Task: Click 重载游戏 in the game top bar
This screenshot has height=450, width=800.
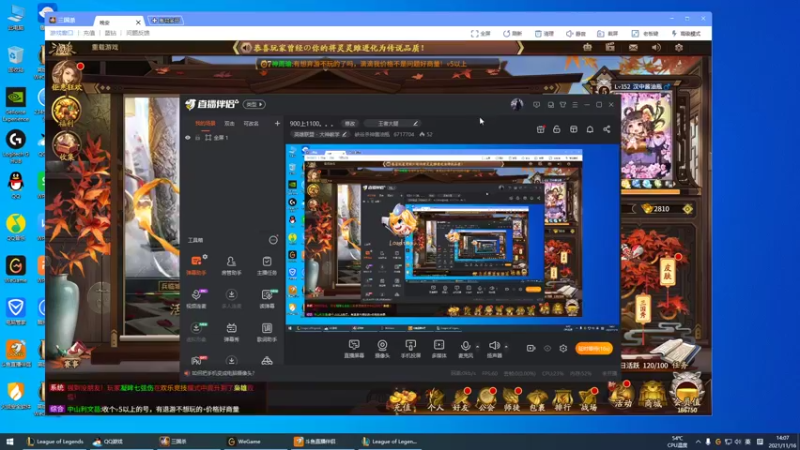Action: point(105,47)
